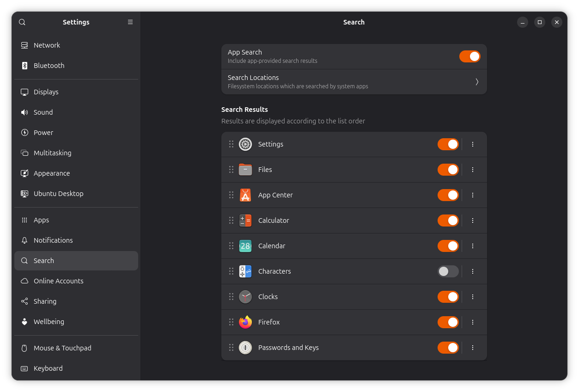Open Search Locations via chevron arrow
The height and width of the screenshot is (392, 579).
tap(477, 82)
